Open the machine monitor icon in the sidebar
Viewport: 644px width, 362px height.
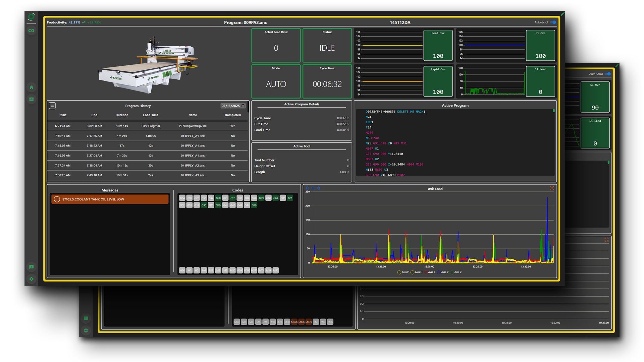click(31, 99)
